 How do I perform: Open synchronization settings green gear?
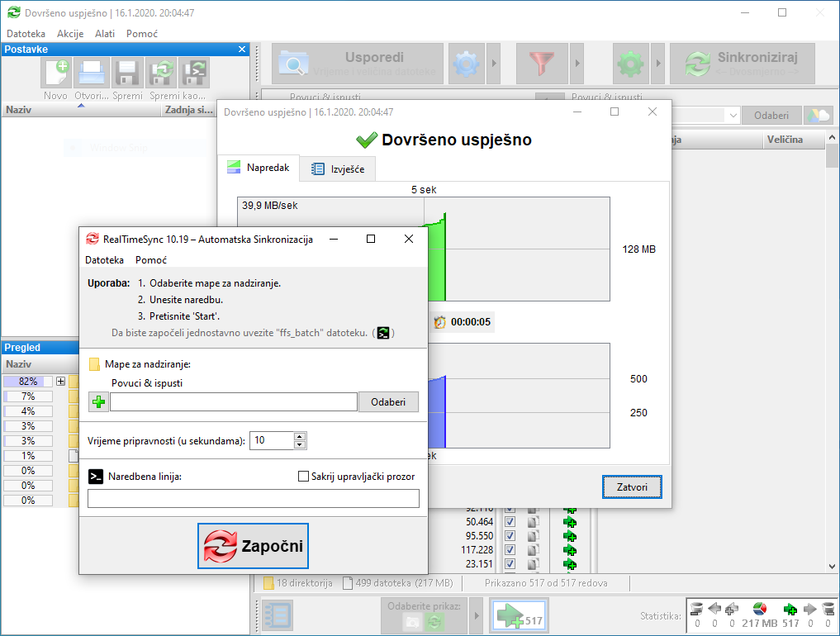[x=630, y=64]
